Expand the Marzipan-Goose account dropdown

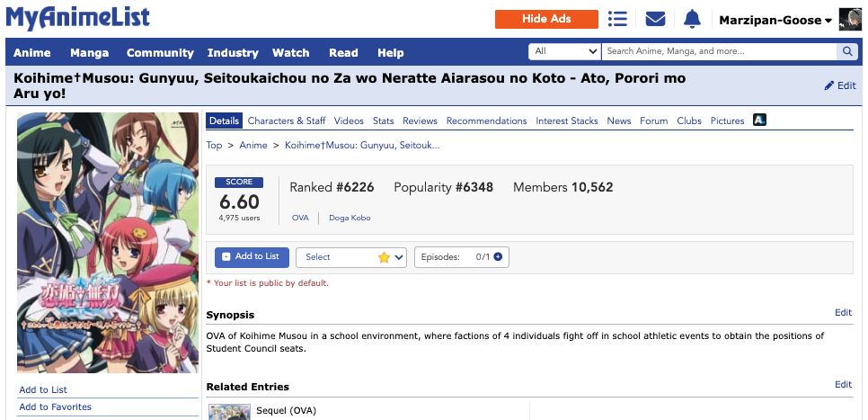point(775,21)
